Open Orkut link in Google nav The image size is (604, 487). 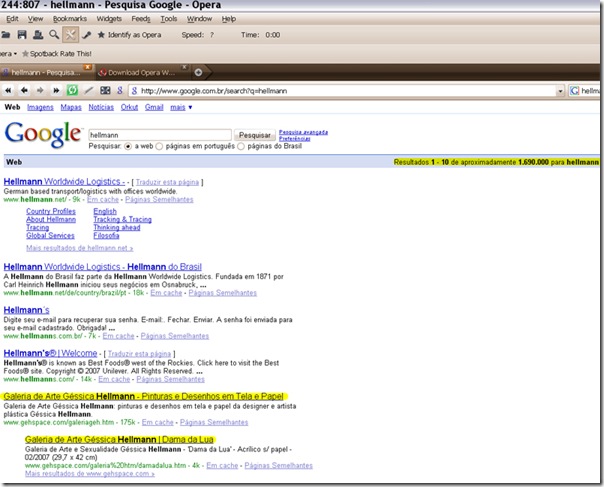pos(129,107)
